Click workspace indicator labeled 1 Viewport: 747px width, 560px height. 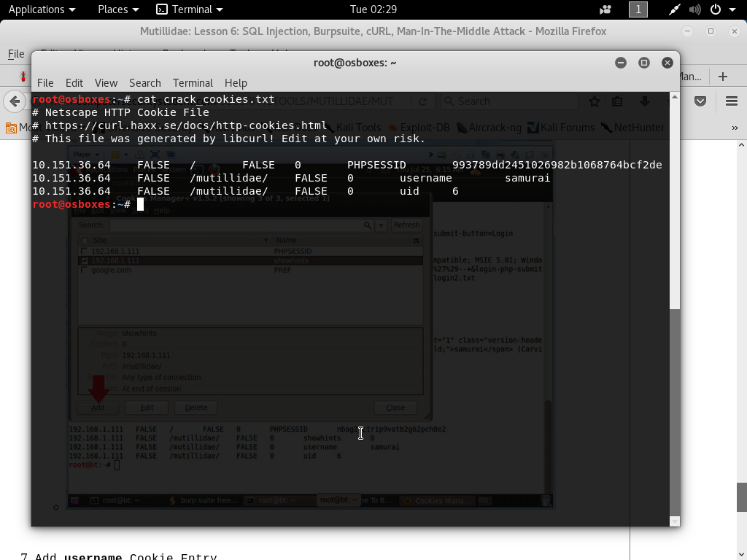638,9
